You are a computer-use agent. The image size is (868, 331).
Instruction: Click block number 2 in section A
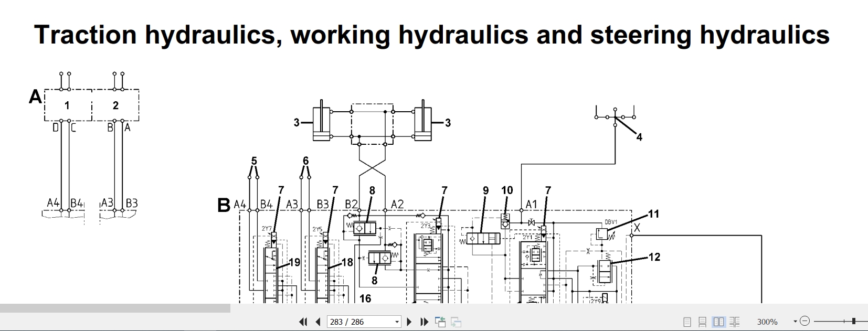click(x=115, y=105)
